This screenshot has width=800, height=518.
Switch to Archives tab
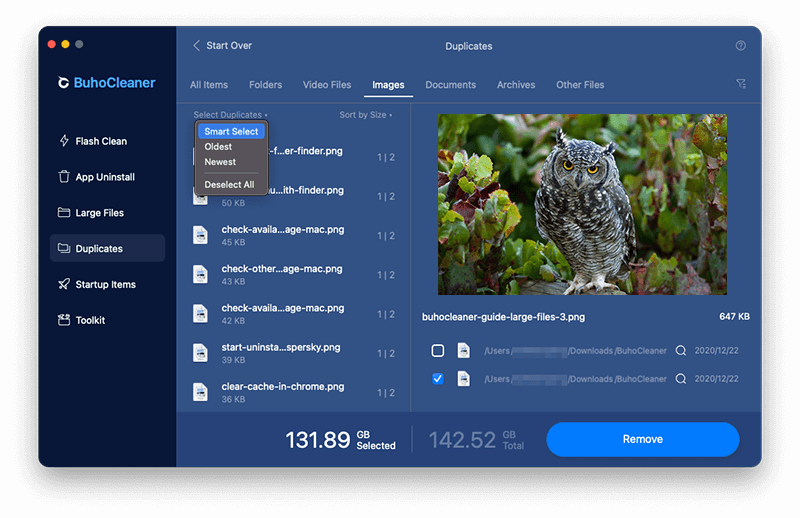(x=516, y=85)
